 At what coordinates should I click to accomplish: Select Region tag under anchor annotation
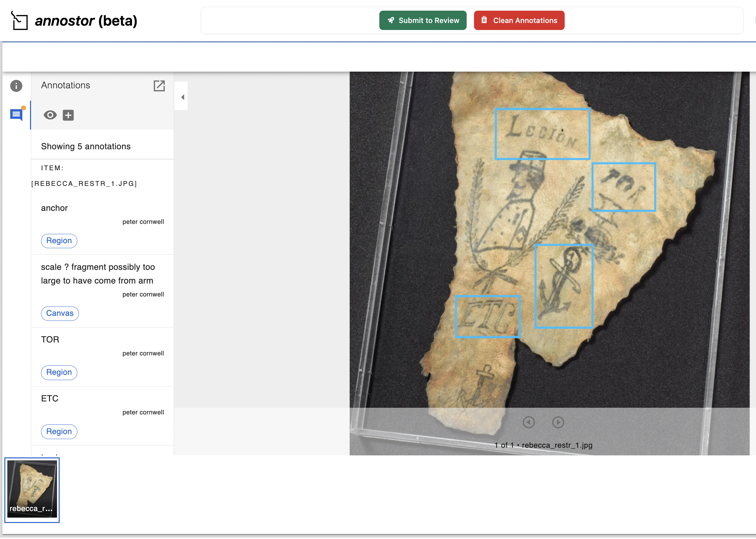[x=59, y=241]
